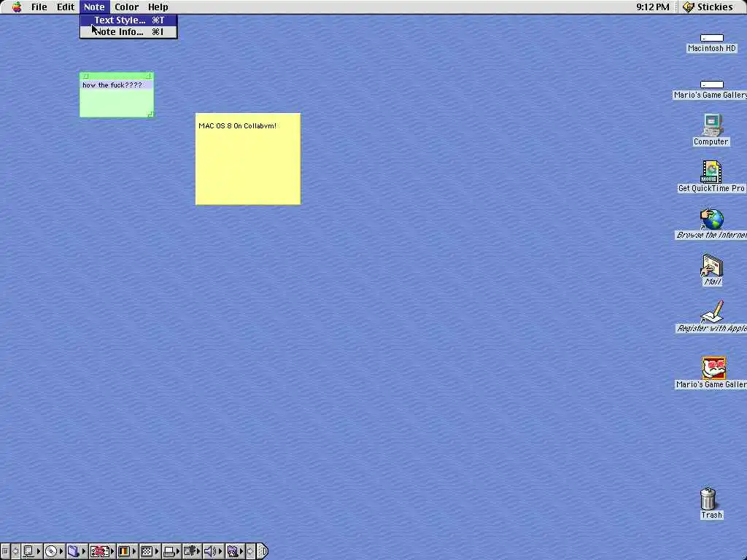Open the Printer selector module
Viewport: 747px width, 560px height.
pyautogui.click(x=171, y=551)
